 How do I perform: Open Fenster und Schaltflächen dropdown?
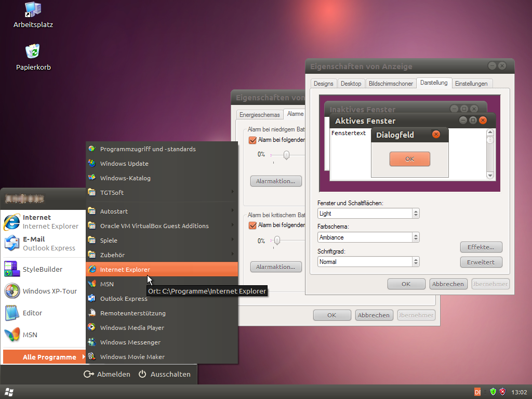click(368, 214)
